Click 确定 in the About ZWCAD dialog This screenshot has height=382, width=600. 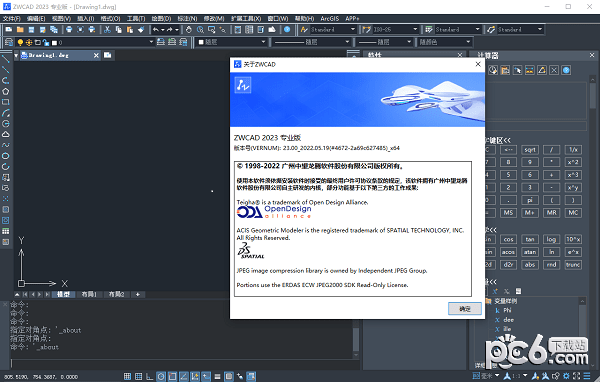click(x=465, y=309)
